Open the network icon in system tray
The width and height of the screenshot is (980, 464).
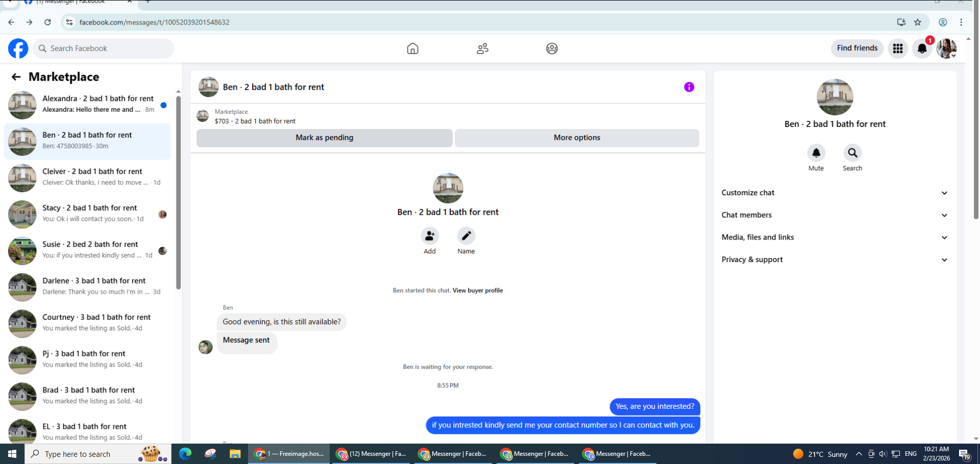tap(896, 454)
